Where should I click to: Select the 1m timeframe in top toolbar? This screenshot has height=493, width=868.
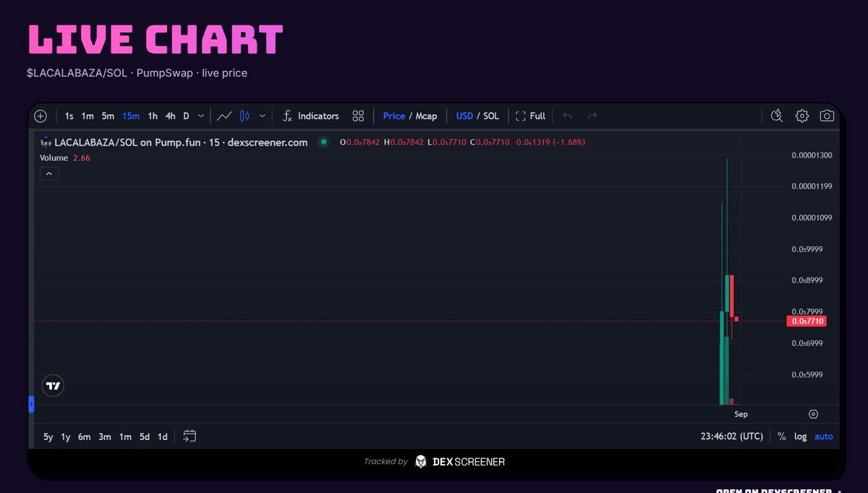point(88,116)
